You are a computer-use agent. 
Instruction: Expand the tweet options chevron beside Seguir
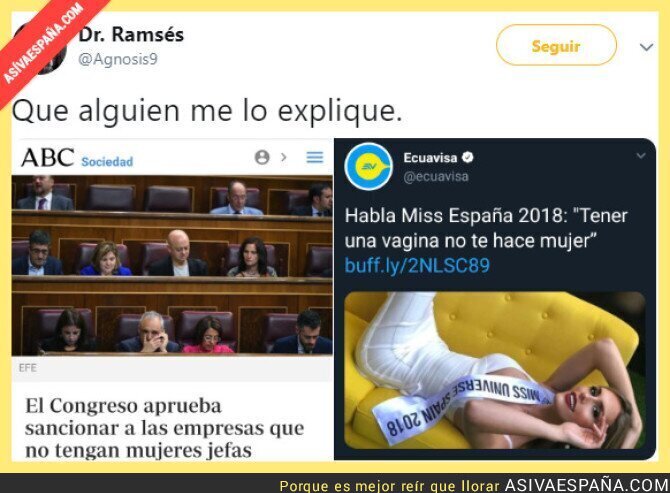point(646,47)
